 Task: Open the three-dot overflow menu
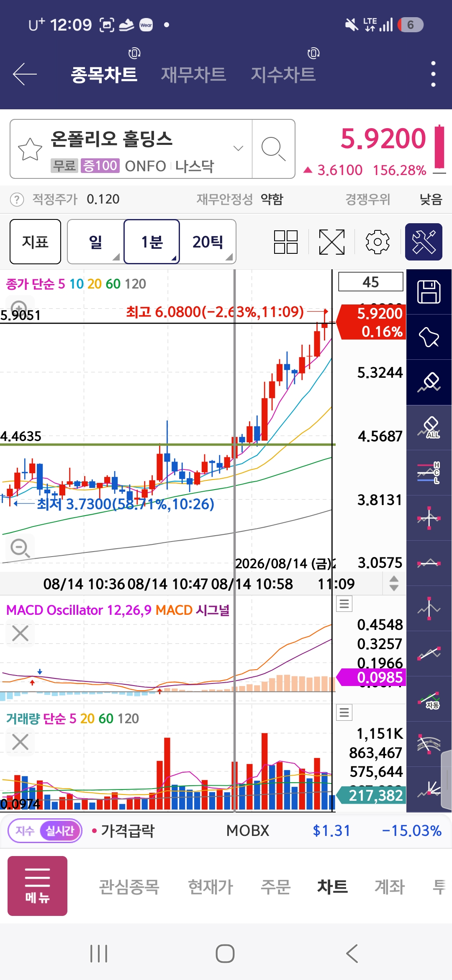(x=433, y=74)
